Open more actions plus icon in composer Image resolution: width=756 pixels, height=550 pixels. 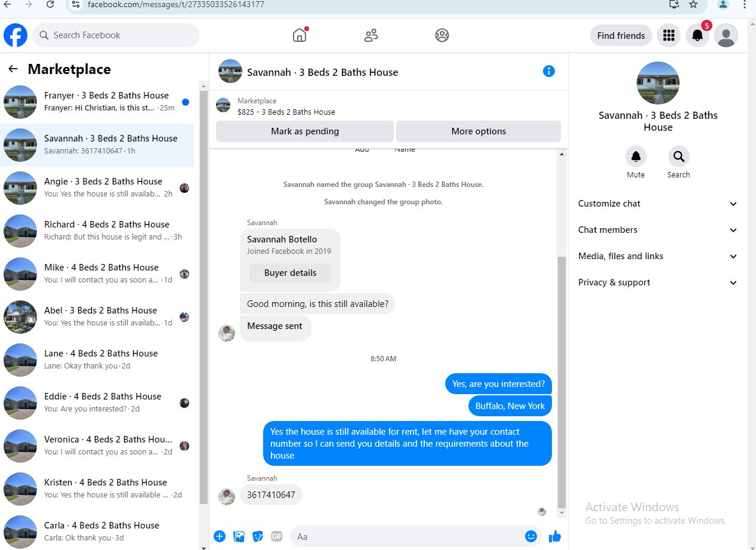click(220, 536)
